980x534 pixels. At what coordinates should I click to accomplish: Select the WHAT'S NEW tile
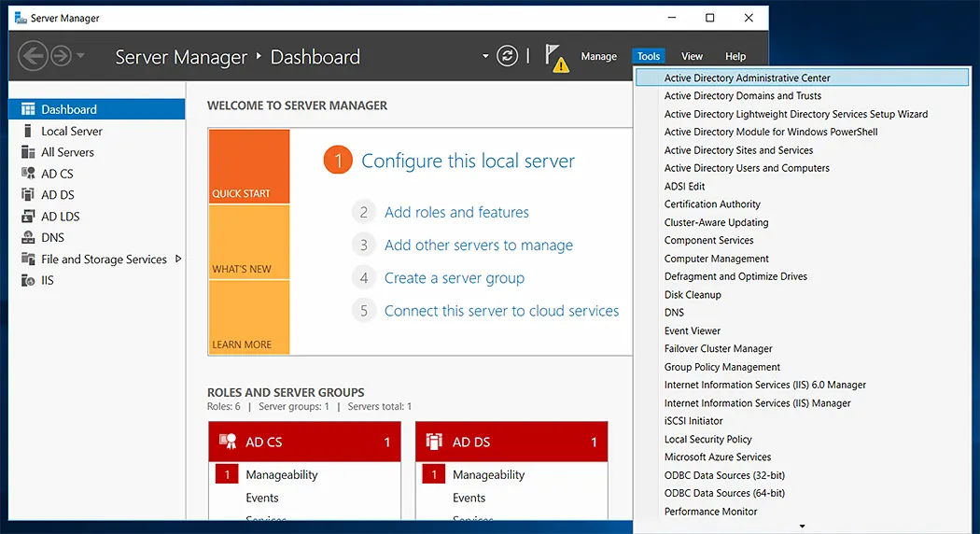point(249,242)
